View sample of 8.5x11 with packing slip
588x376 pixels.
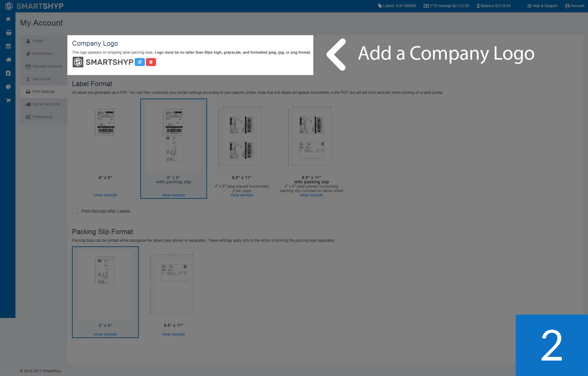click(x=311, y=195)
